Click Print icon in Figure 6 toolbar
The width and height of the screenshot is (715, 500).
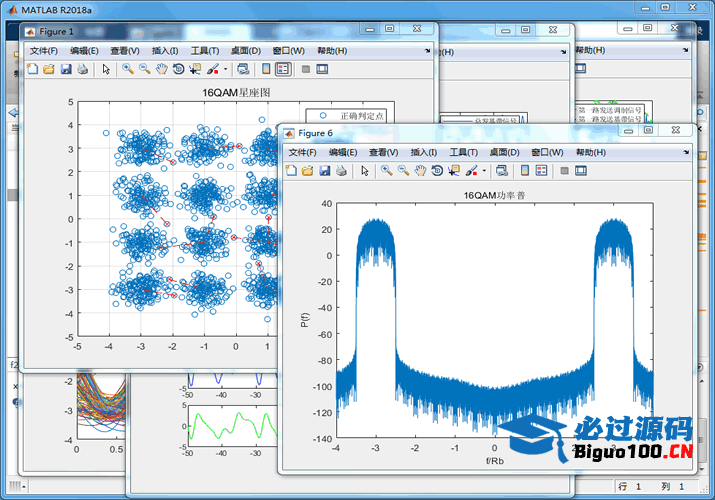pyautogui.click(x=341, y=171)
